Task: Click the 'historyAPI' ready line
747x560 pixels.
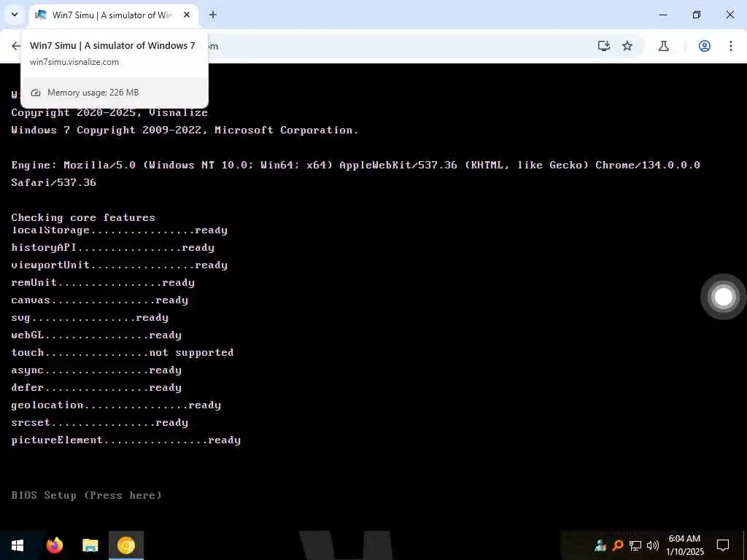Action: point(112,248)
